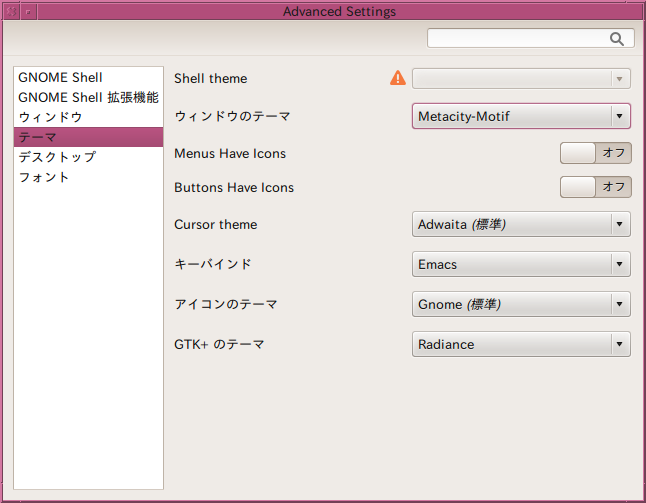The image size is (646, 503).
Task: Click the Menus Have Icons label
Action: pos(230,153)
